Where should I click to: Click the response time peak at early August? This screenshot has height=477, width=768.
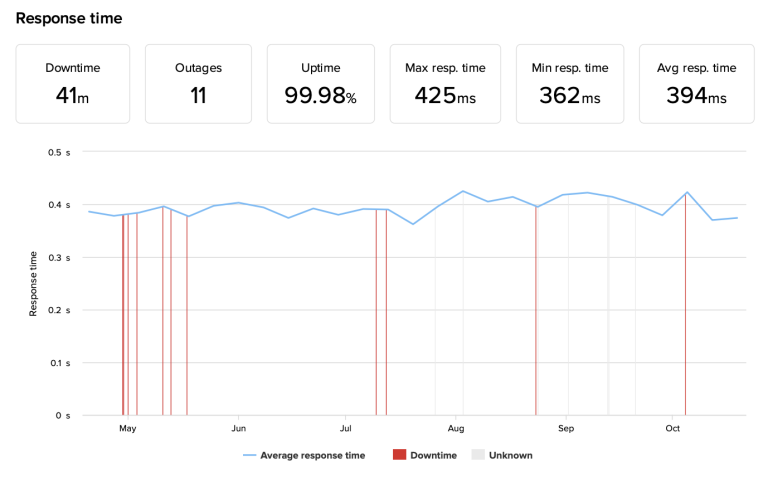(463, 191)
